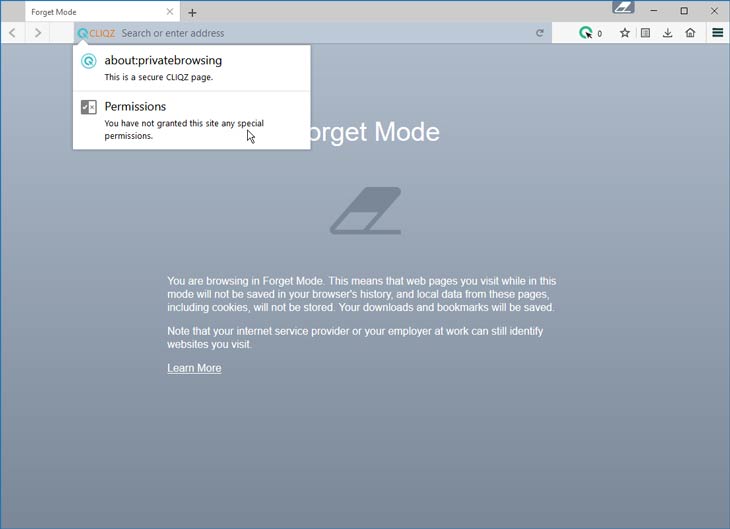Click the secure CLIQZ page icon in popup
This screenshot has width=730, height=529.
[x=88, y=61]
